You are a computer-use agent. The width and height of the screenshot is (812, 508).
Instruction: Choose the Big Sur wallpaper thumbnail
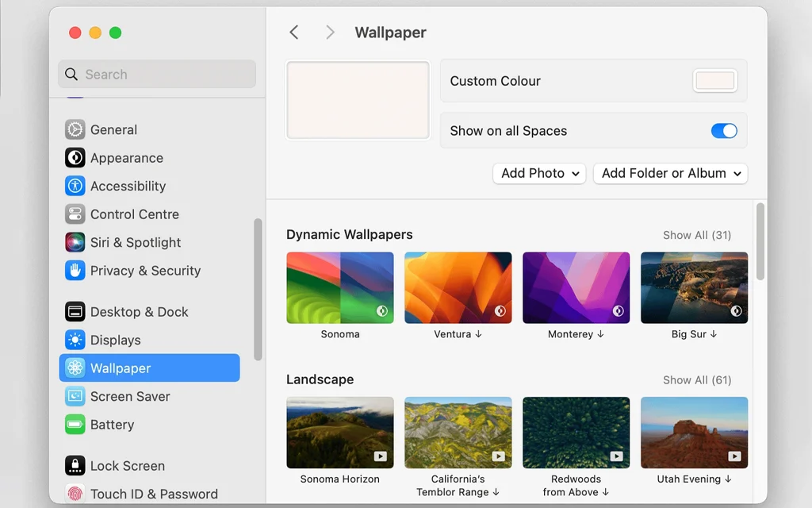[x=694, y=287]
